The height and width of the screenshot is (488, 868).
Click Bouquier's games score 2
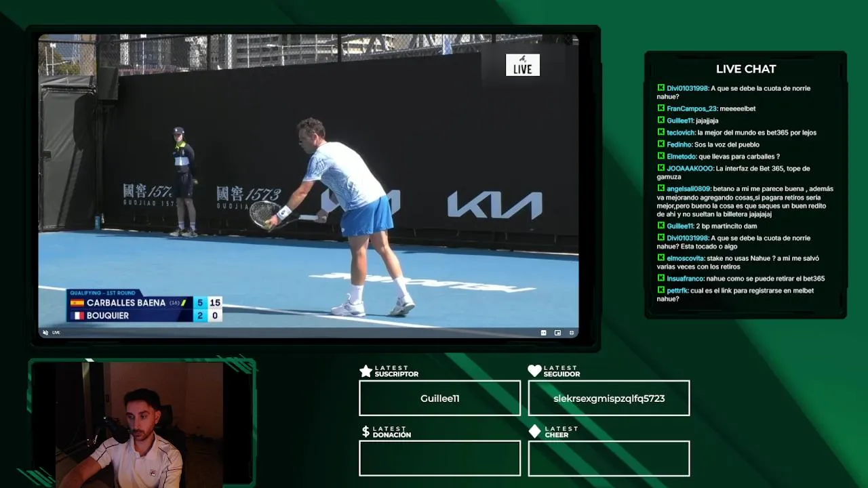[x=200, y=316]
